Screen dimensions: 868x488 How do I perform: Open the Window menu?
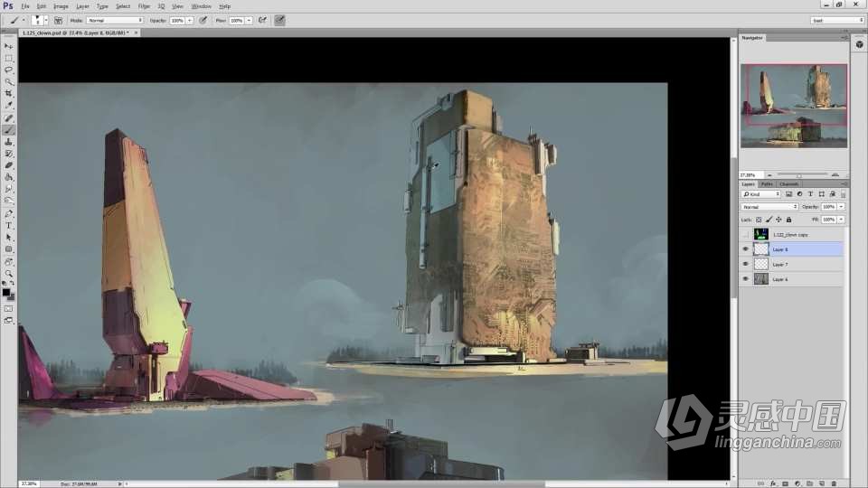201,6
